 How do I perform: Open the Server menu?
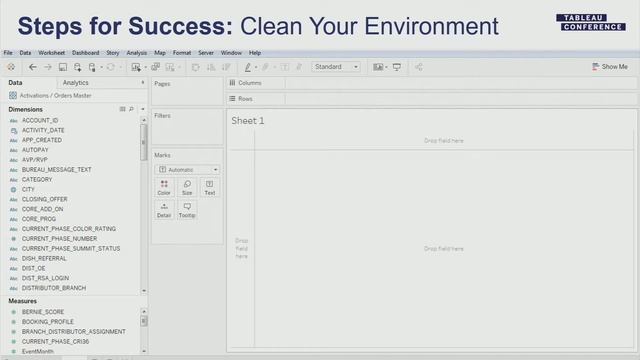[206, 53]
